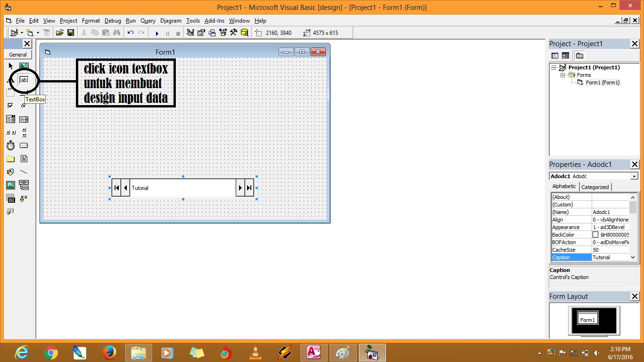The width and height of the screenshot is (644, 362).
Task: Switch to the Categorized properties tab
Action: (595, 187)
